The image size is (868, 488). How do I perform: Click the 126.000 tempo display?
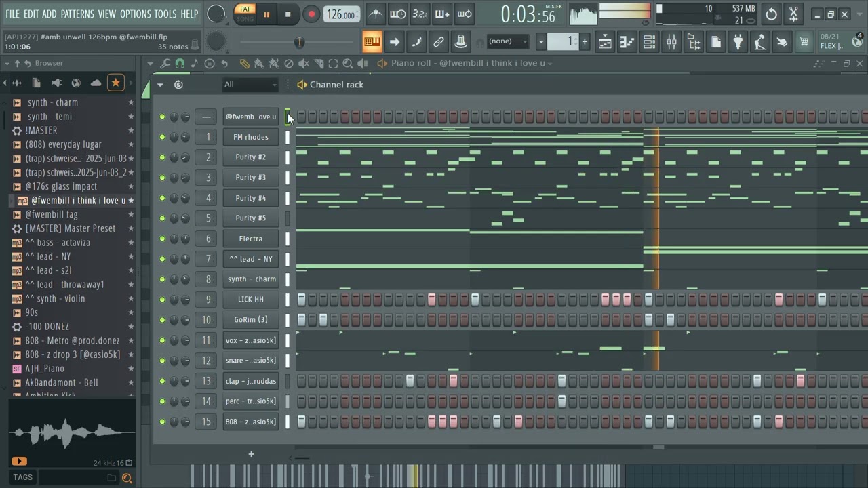point(342,14)
